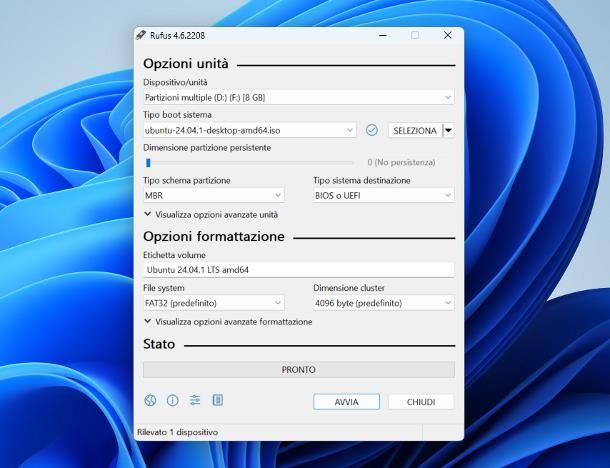Click 'Tipo schema partizione' label
This screenshot has height=468, width=610.
point(187,181)
